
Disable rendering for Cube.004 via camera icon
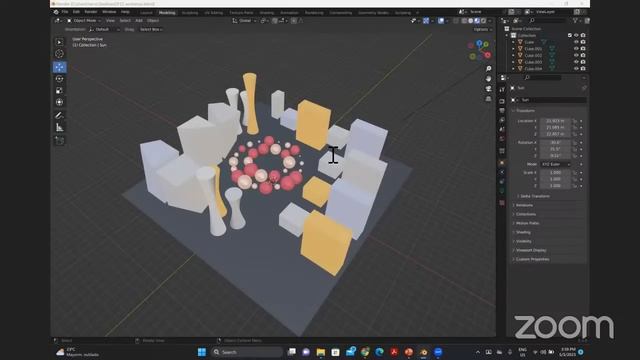[x=583, y=68]
